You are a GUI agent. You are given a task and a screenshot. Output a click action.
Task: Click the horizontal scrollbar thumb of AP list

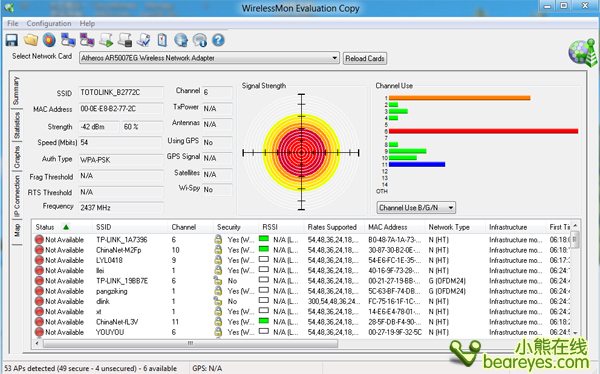click(190, 343)
